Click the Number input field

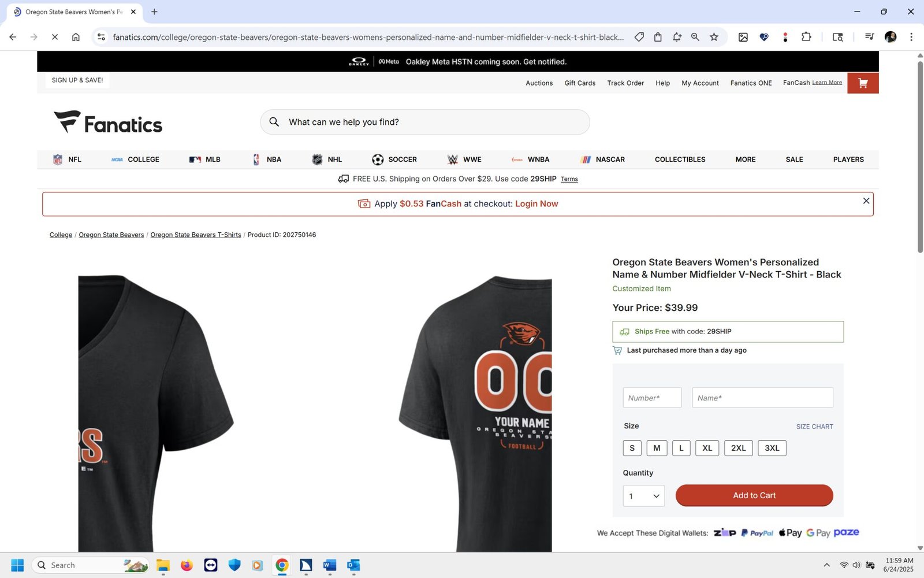[652, 398]
